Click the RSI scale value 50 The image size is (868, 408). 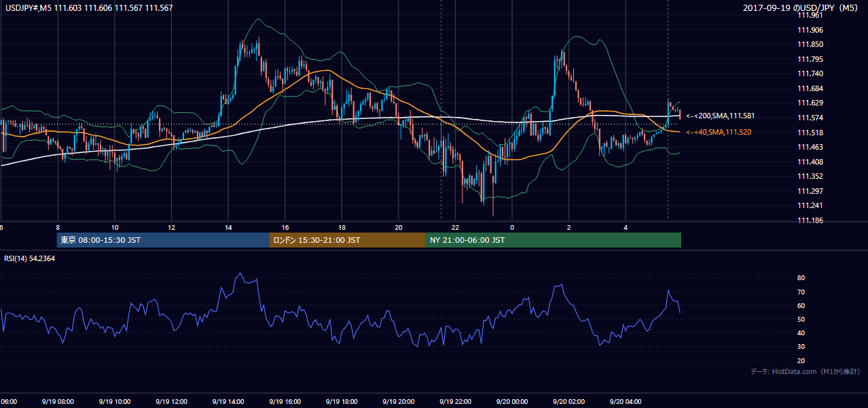(801, 319)
